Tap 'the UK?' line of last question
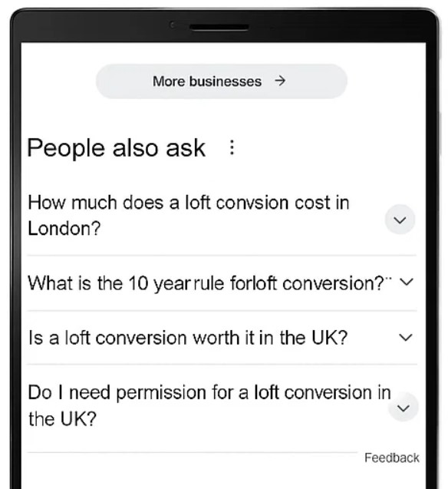This screenshot has height=489, width=448. tap(62, 418)
